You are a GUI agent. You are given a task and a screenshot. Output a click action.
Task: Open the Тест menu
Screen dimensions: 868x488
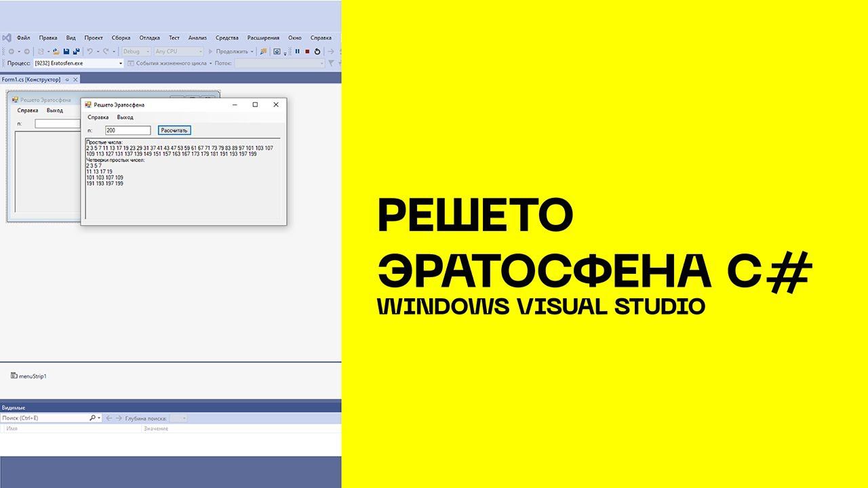[174, 38]
